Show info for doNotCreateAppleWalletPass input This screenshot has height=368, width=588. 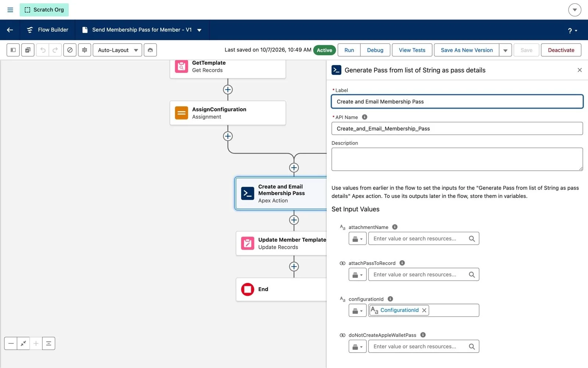(x=423, y=335)
